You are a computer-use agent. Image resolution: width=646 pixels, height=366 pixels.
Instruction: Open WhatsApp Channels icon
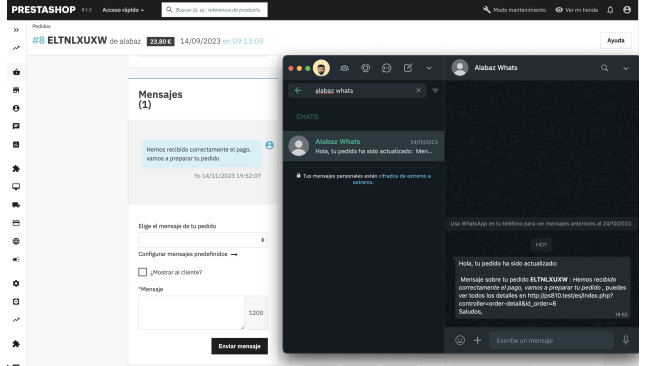386,68
